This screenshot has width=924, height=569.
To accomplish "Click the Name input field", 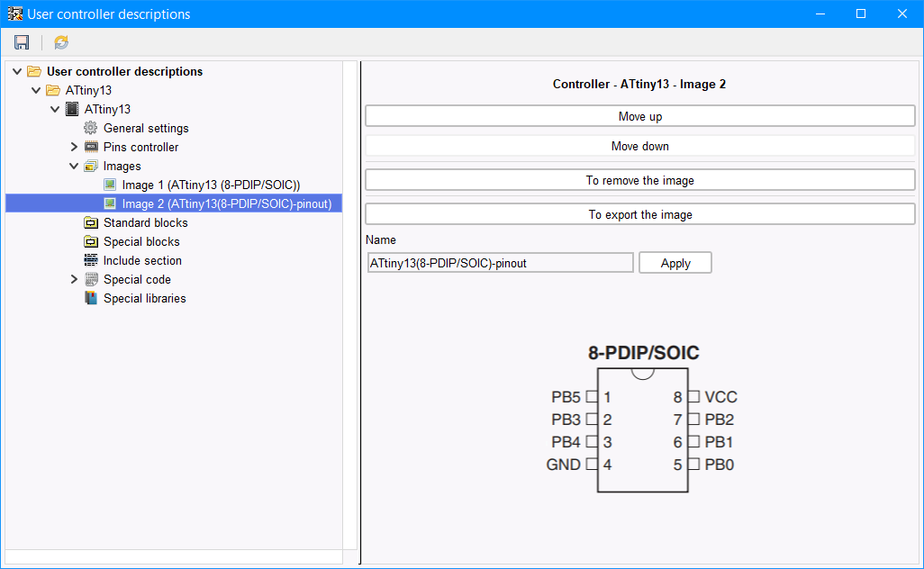I will (x=500, y=263).
